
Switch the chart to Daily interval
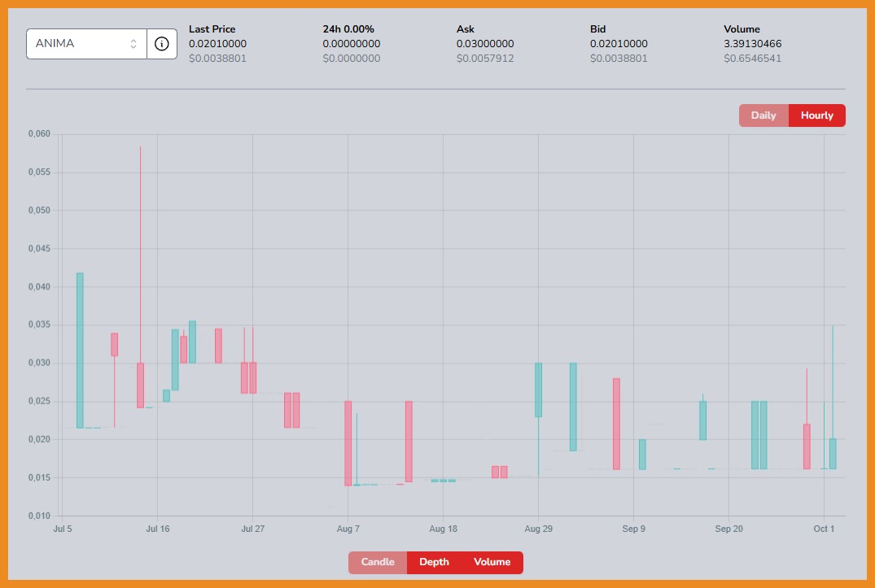click(x=763, y=115)
